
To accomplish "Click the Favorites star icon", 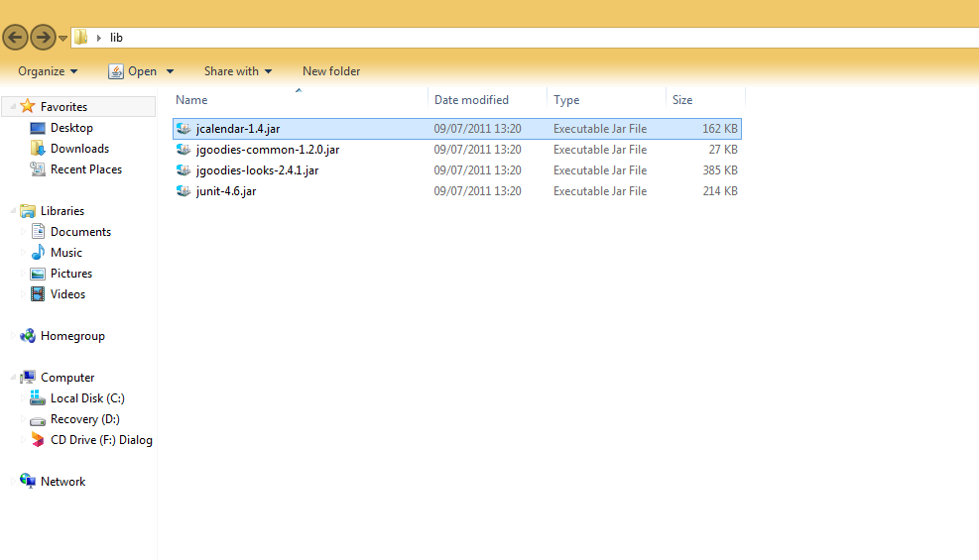I will point(28,106).
